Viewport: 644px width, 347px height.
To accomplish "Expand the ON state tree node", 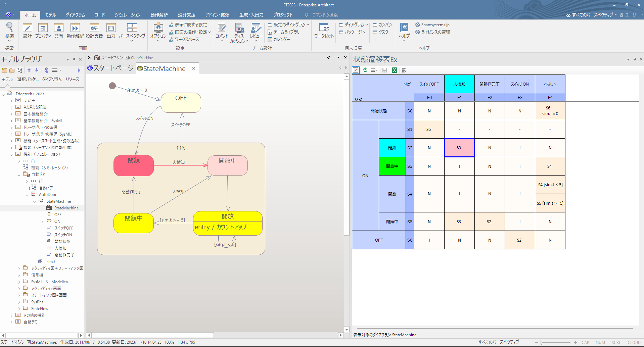I will tap(42, 221).
